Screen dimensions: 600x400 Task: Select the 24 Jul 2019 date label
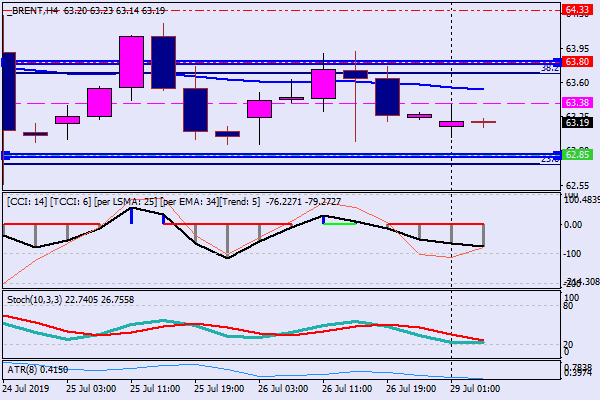pyautogui.click(x=27, y=387)
